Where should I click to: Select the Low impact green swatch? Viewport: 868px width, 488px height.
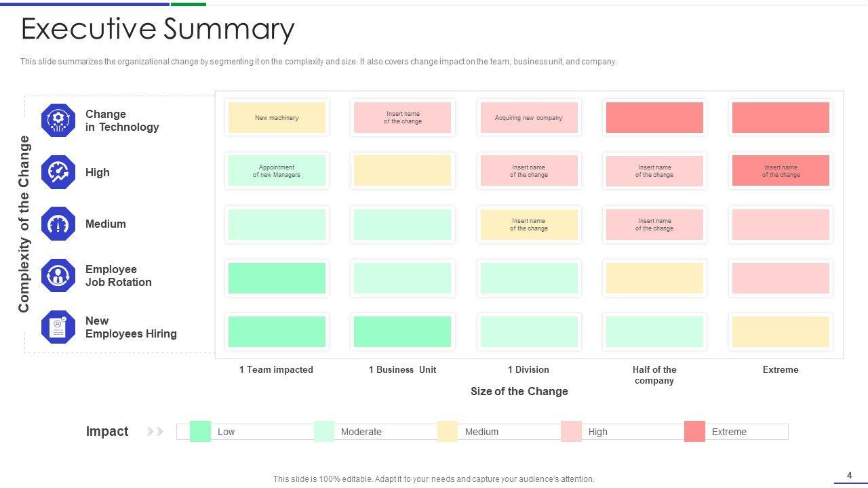tap(200, 432)
